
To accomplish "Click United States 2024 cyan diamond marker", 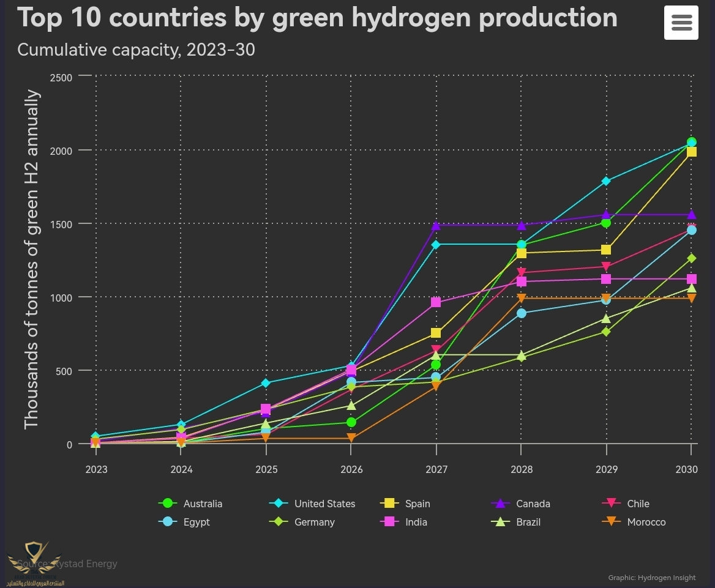I will pos(181,425).
